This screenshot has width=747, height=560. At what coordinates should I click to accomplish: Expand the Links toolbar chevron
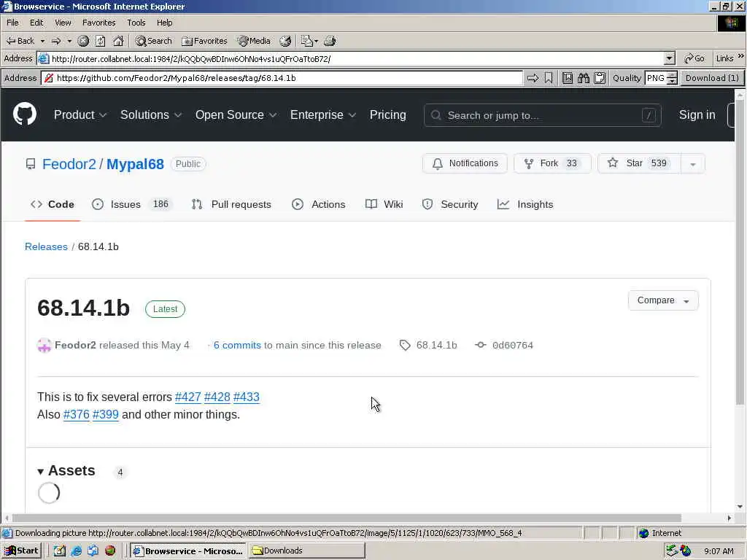pos(741,56)
